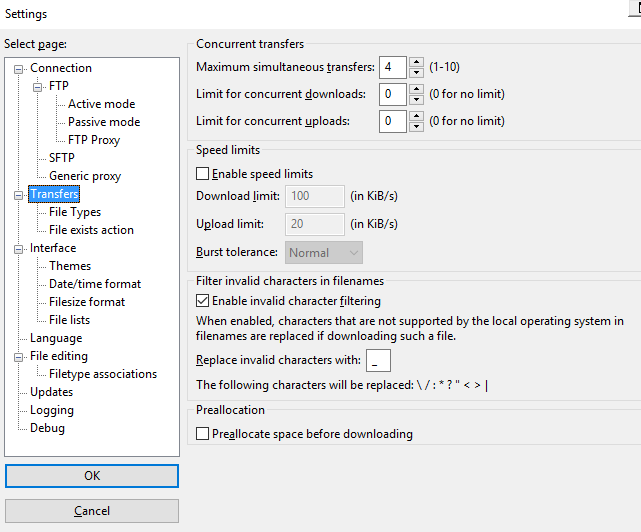Click the replace invalid characters input field
Screen dimensions: 641x532
point(378,360)
